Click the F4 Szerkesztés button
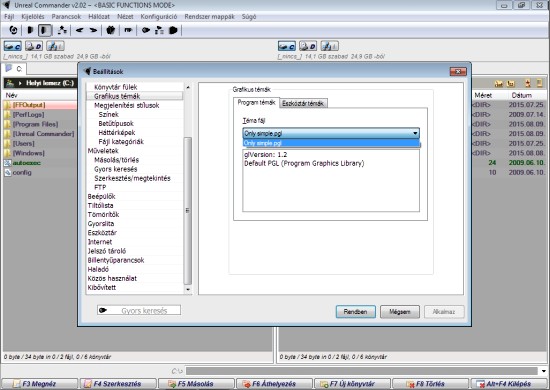Image resolution: width=550 pixels, height=390 pixels. [118, 384]
